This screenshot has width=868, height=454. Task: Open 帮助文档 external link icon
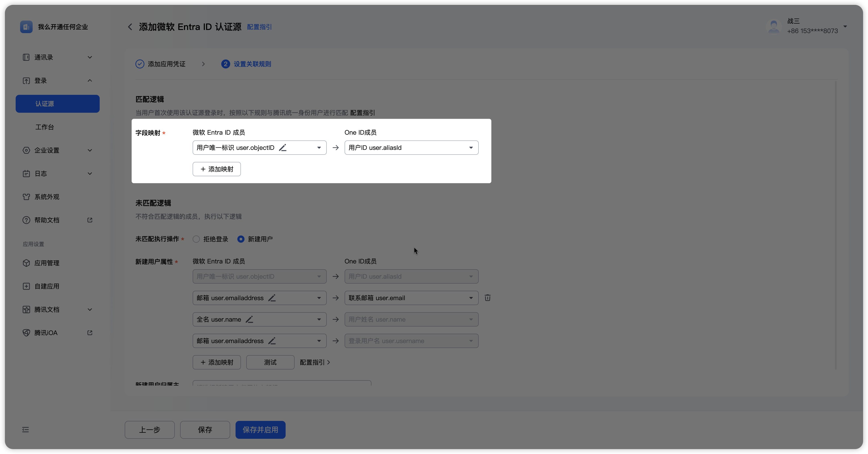click(x=90, y=220)
